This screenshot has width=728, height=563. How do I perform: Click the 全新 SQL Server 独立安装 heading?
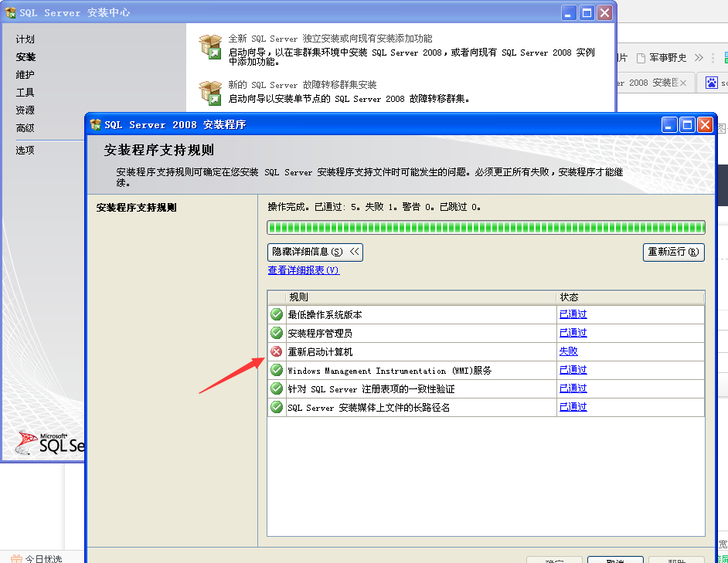(x=330, y=39)
